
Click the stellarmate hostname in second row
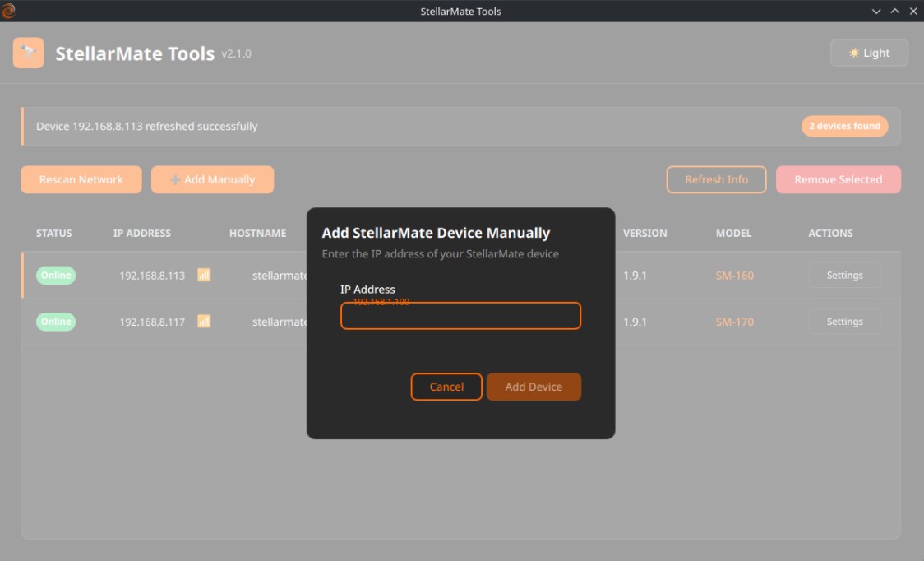(x=280, y=322)
